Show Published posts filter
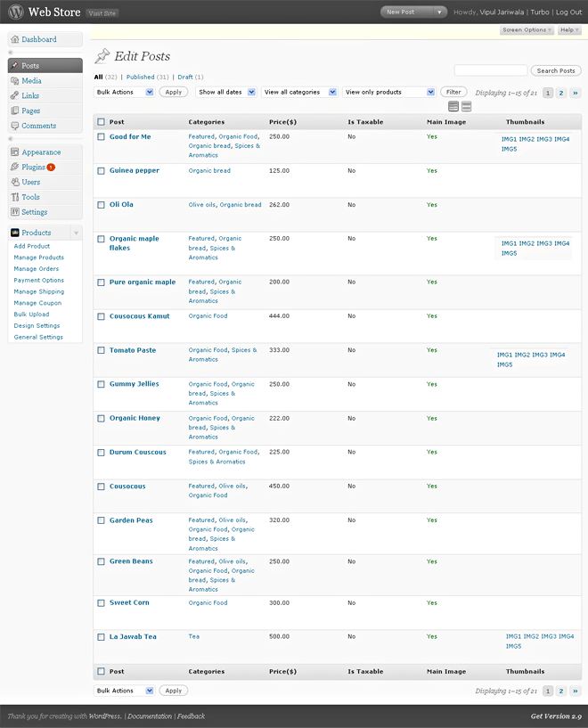The height and width of the screenshot is (728, 588). pyautogui.click(x=140, y=77)
